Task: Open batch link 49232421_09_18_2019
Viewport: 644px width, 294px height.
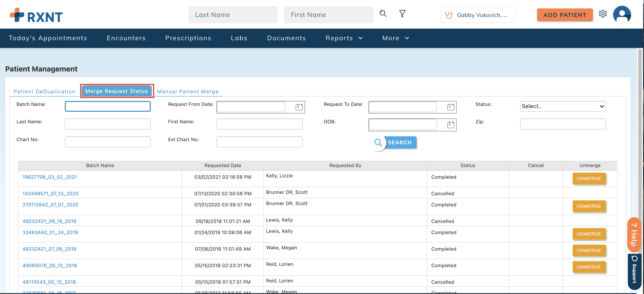Action: (x=49, y=221)
